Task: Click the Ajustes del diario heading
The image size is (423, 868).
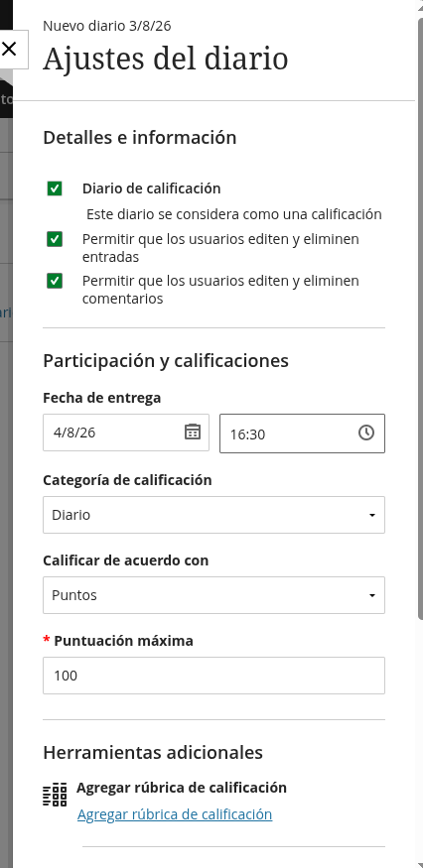Action: pos(165,59)
